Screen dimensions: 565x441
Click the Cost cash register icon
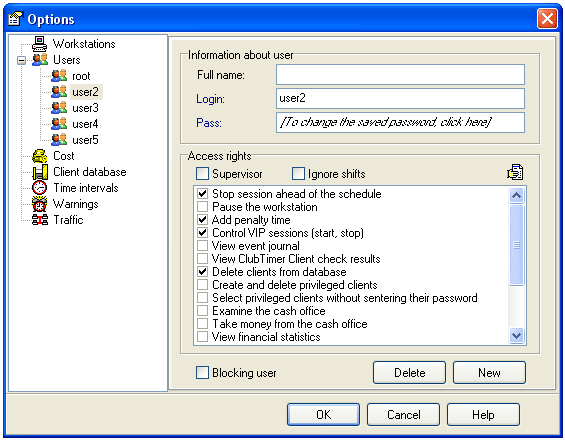(39, 156)
